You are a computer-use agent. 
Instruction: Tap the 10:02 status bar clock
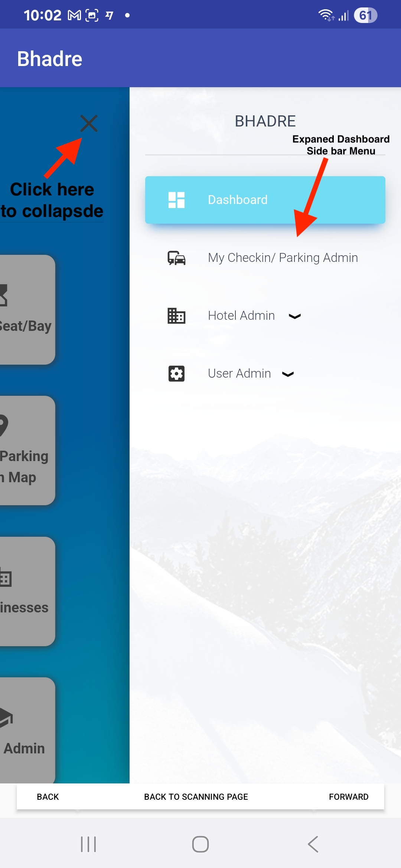(42, 15)
